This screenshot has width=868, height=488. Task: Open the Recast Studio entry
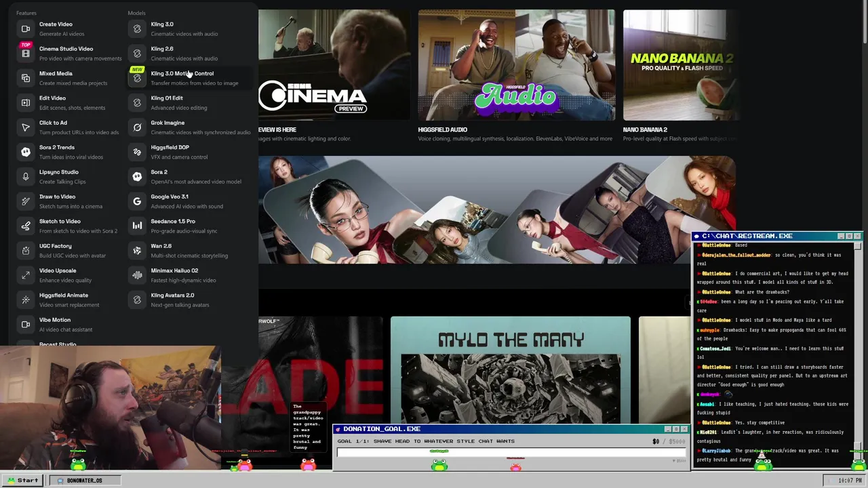58,344
